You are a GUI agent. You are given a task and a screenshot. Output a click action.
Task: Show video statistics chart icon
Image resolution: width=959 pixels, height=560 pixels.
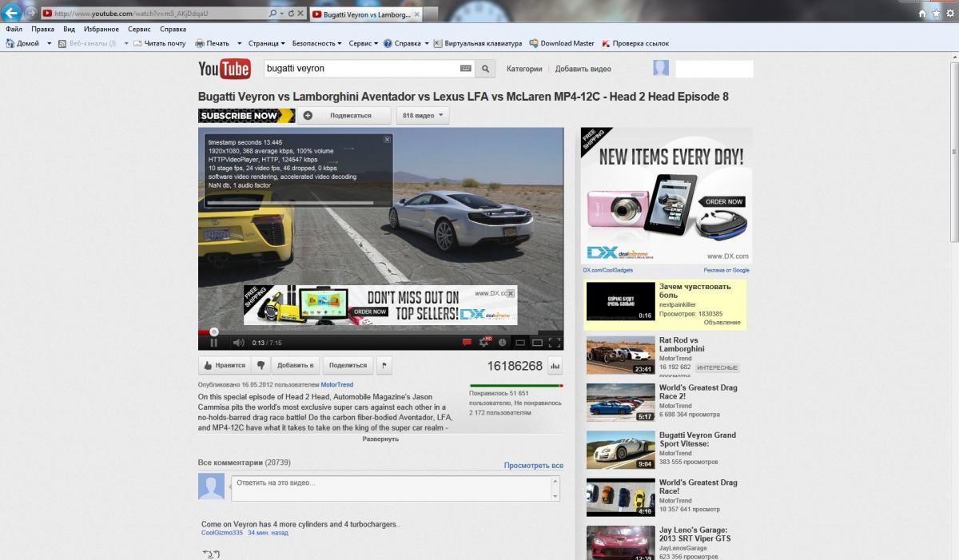(x=555, y=366)
